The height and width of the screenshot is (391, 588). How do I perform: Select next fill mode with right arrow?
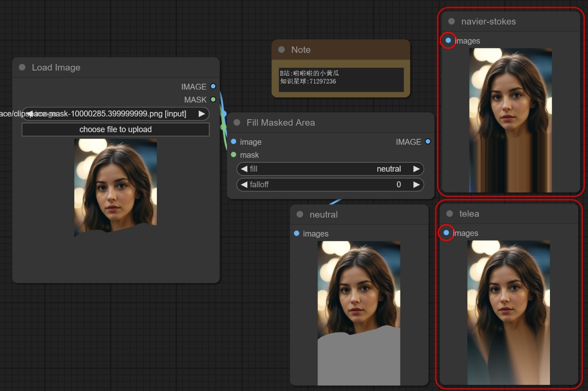pos(416,169)
